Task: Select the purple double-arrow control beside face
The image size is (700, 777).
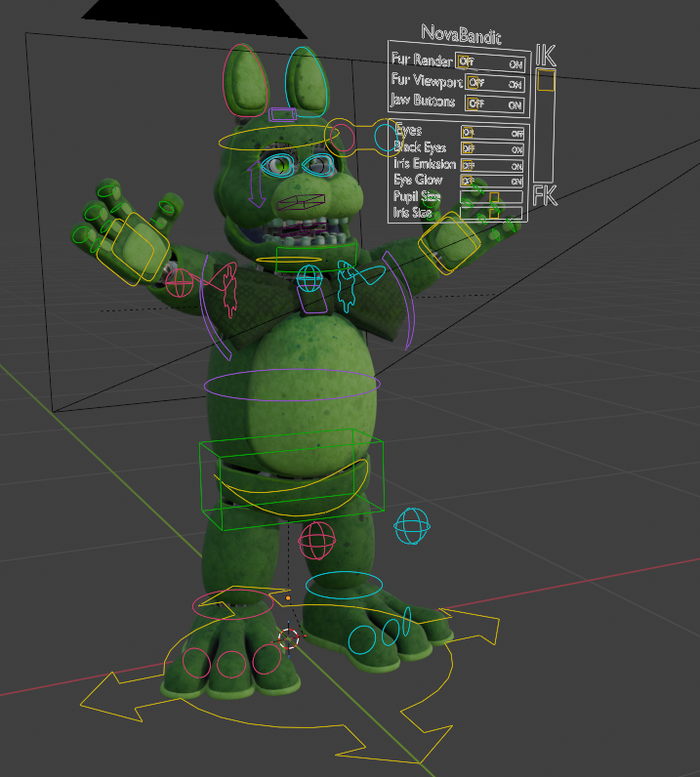Action: click(x=257, y=184)
